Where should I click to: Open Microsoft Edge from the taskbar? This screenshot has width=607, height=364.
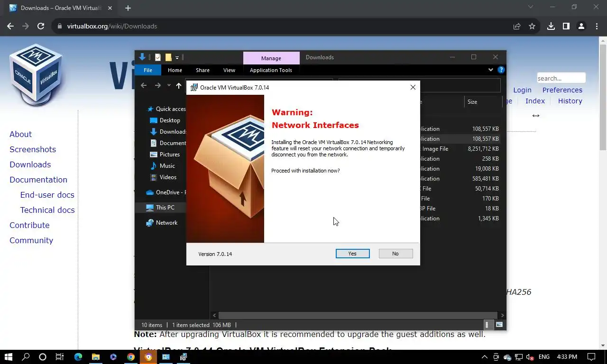click(x=78, y=357)
